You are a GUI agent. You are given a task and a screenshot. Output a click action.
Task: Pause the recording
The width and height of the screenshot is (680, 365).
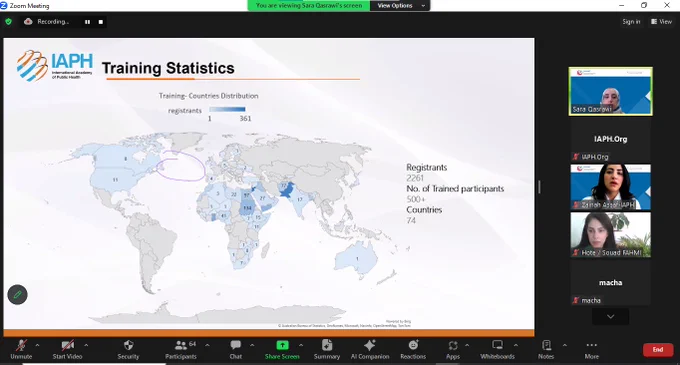pos(88,22)
